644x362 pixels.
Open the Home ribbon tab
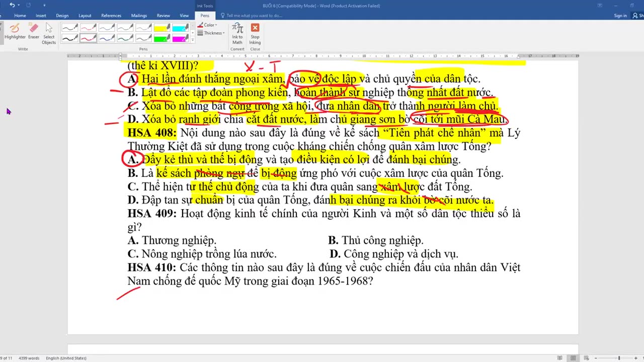click(20, 16)
